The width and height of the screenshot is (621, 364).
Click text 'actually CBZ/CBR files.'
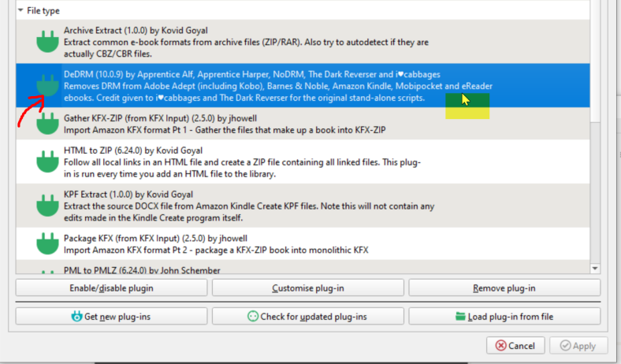click(x=108, y=54)
